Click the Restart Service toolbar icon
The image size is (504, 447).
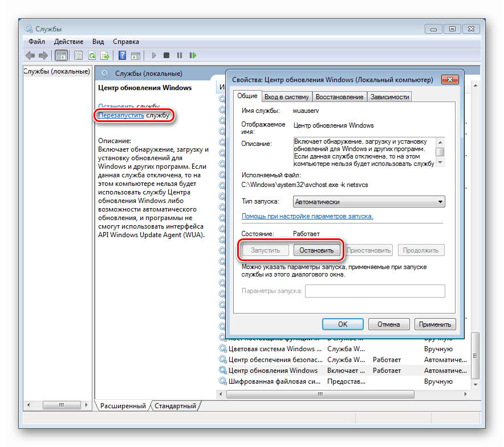(193, 55)
